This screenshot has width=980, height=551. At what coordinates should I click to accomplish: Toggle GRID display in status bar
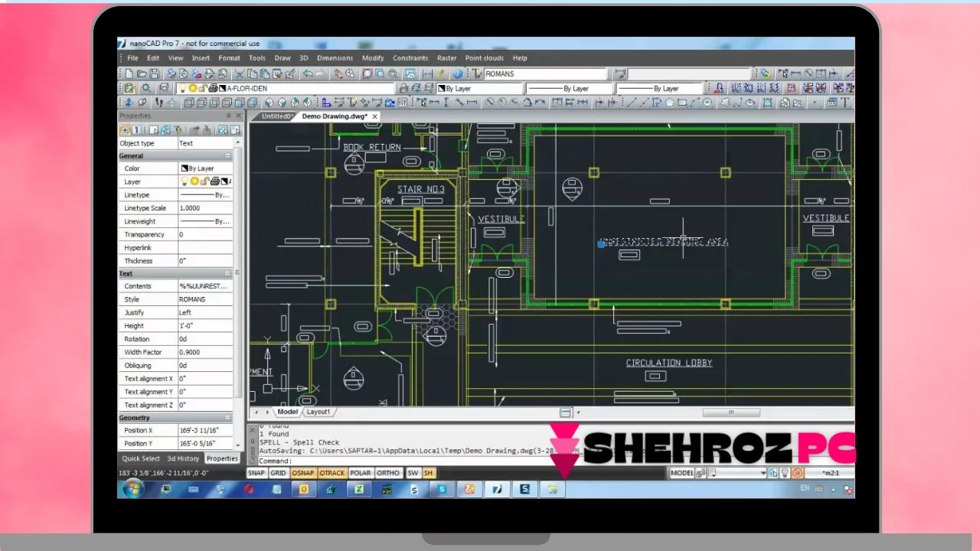click(x=279, y=473)
